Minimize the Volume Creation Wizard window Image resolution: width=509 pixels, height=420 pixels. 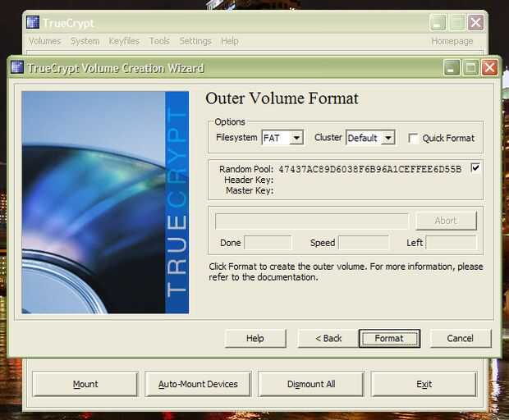tap(452, 67)
